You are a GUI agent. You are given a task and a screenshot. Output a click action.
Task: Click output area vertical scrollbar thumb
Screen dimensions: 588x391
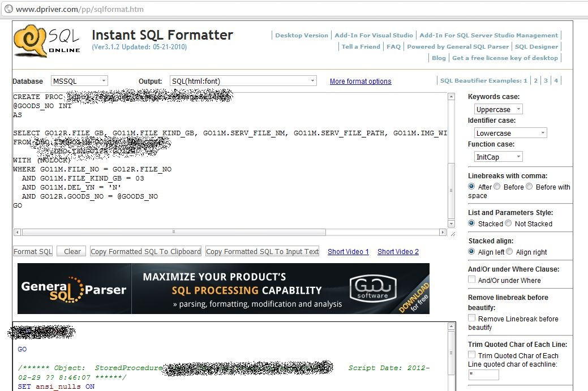pyautogui.click(x=452, y=353)
